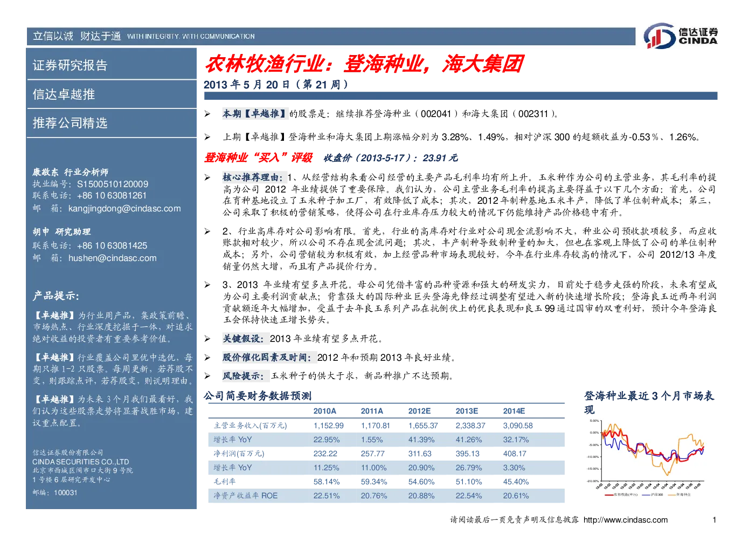Viewport: 756px width, 535px height.
Task: Select the sidebar heading 信达卓越推
Action: 64,94
